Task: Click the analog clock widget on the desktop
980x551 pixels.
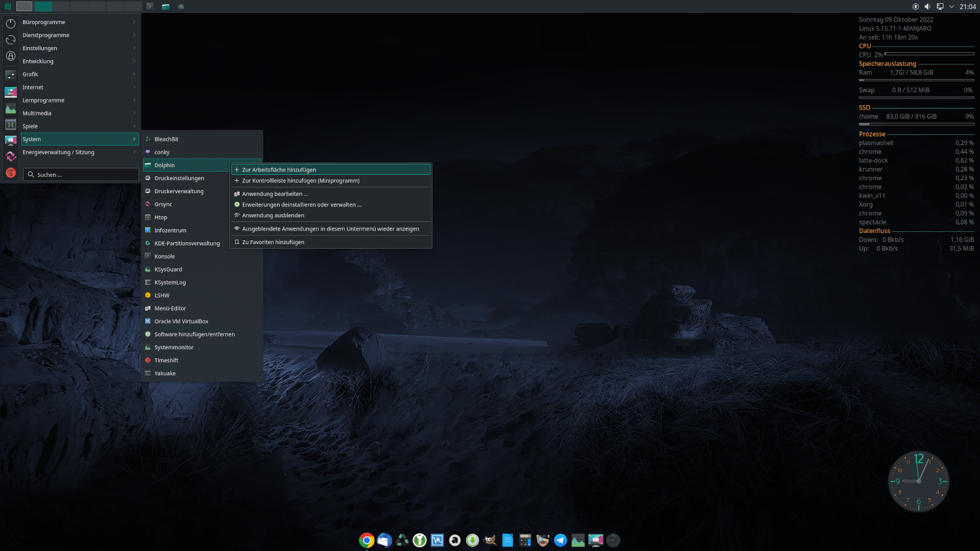Action: coord(919,481)
